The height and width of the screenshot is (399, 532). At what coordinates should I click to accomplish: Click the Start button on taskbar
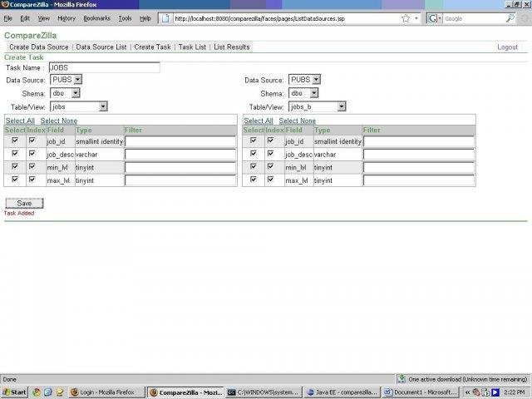(x=14, y=392)
